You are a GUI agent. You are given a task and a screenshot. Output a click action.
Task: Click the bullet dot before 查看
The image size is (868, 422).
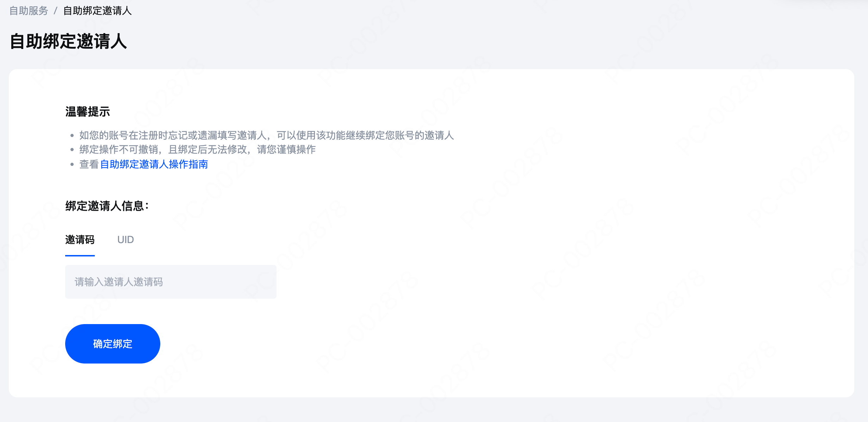click(x=72, y=165)
